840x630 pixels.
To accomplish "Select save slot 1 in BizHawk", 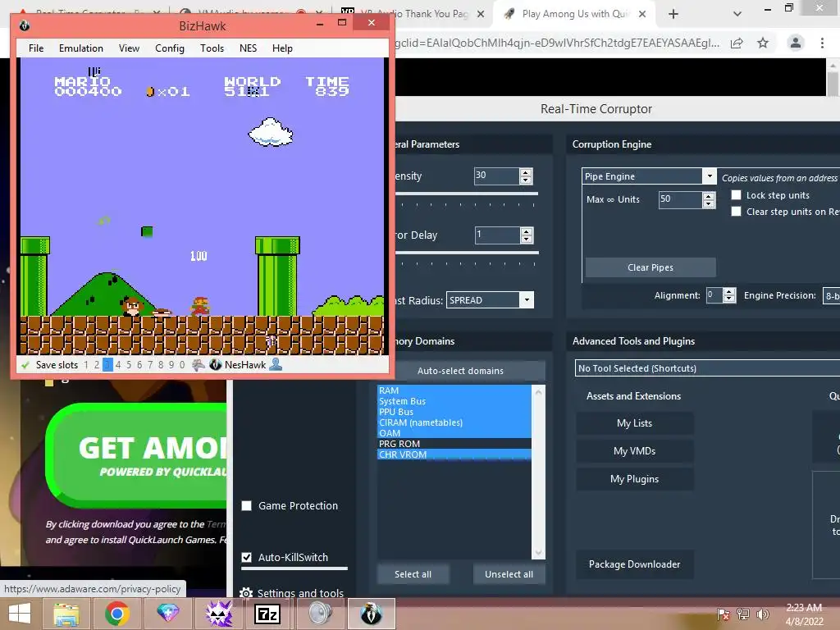I will pos(85,365).
